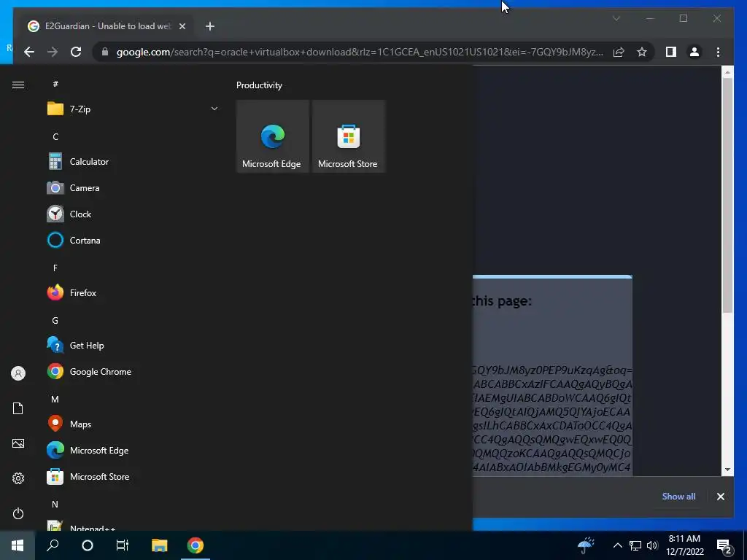This screenshot has width=747, height=560.
Task: Open a new Chrome tab
Action: pos(209,26)
